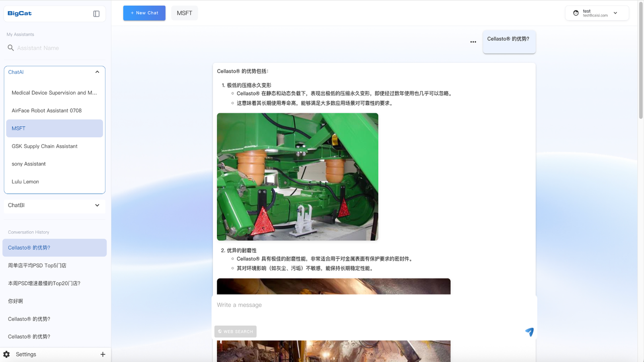644x362 pixels.
Task: Open the test account dropdown arrow
Action: (x=615, y=13)
